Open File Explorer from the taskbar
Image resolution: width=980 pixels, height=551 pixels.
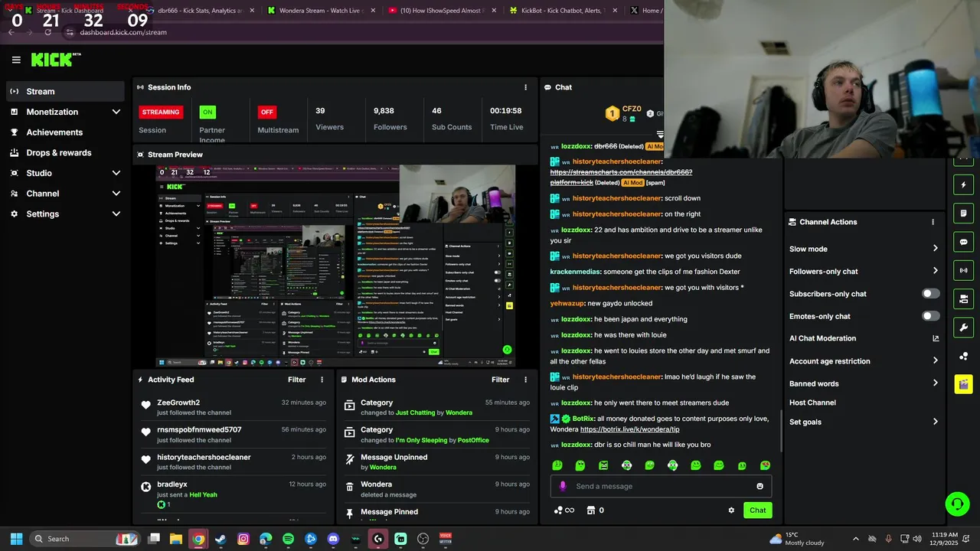click(175, 539)
